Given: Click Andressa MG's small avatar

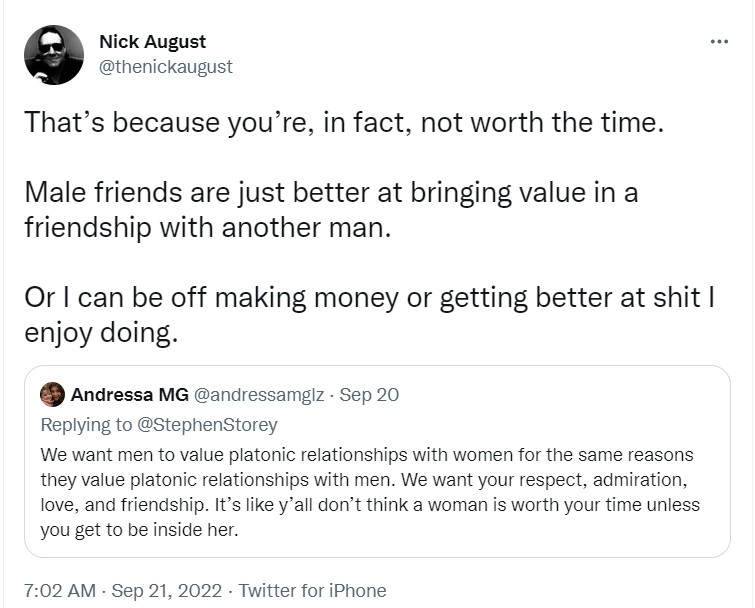Looking at the screenshot, I should 53,394.
